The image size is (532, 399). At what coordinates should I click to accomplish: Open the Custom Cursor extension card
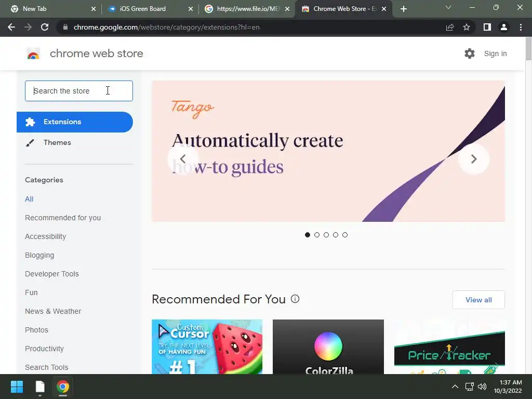[207, 347]
